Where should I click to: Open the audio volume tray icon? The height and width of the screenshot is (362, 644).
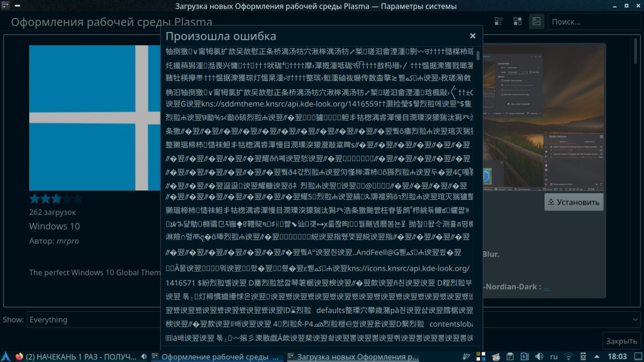click(539, 356)
